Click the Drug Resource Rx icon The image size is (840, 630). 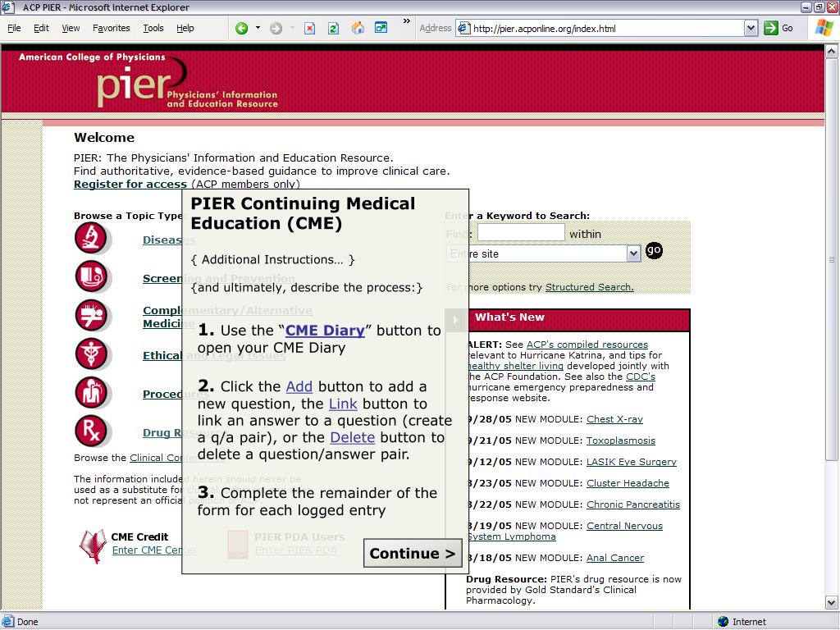pos(91,431)
